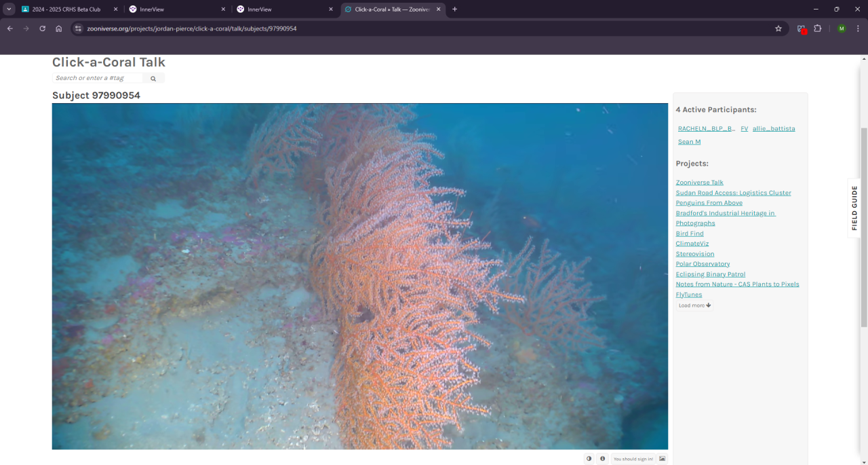
Task: Open participant Sean M profile
Action: [x=689, y=142]
